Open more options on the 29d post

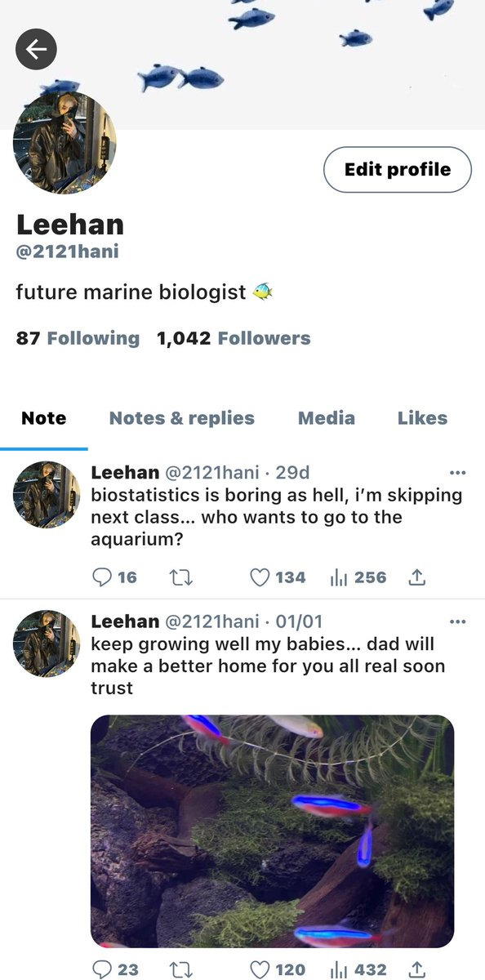pos(458,472)
